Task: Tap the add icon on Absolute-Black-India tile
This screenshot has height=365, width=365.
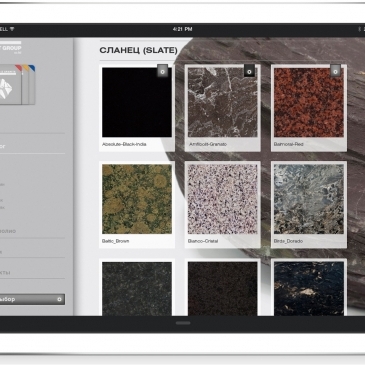Action: (163, 71)
